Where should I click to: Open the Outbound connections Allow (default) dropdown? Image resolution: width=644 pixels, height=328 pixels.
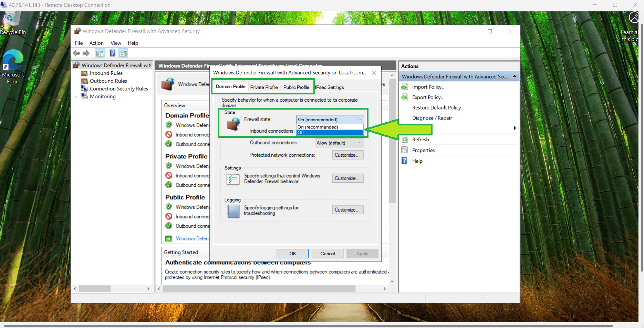coord(339,143)
